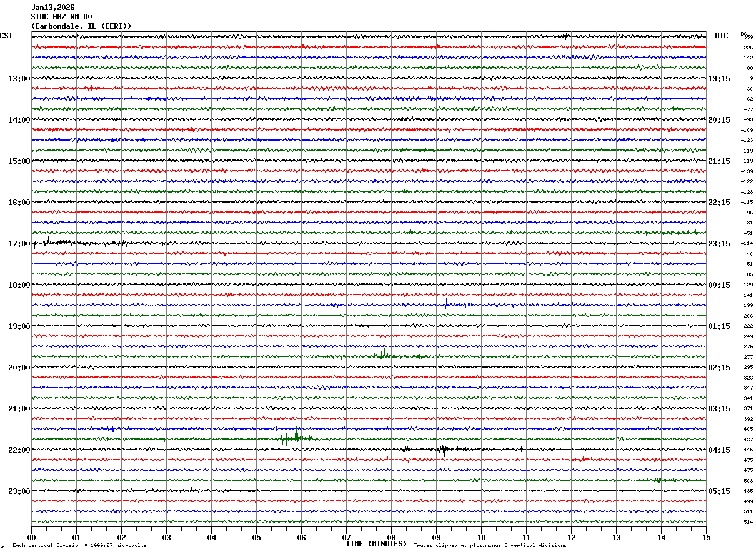756x554 pixels.
Task: Click the 17:00 CST time label
Action: [19, 244]
